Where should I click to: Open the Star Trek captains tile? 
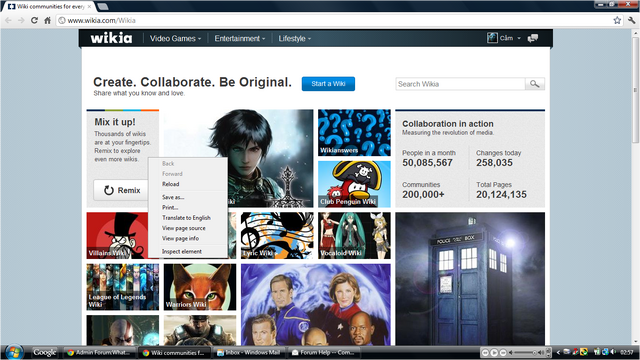pyautogui.click(x=316, y=304)
